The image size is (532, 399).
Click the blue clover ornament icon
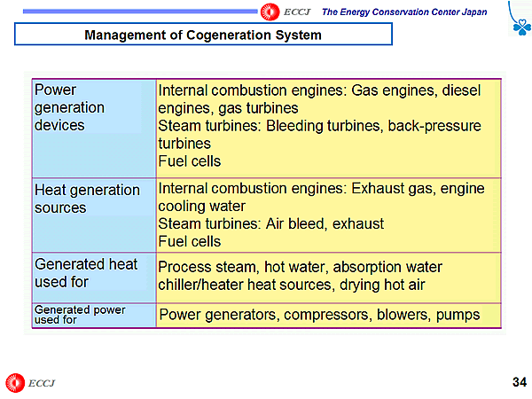tap(522, 27)
